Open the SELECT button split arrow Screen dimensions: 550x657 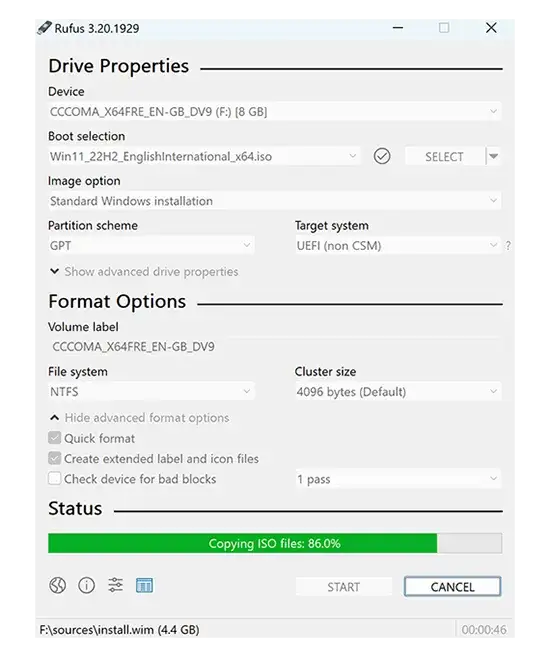493,156
